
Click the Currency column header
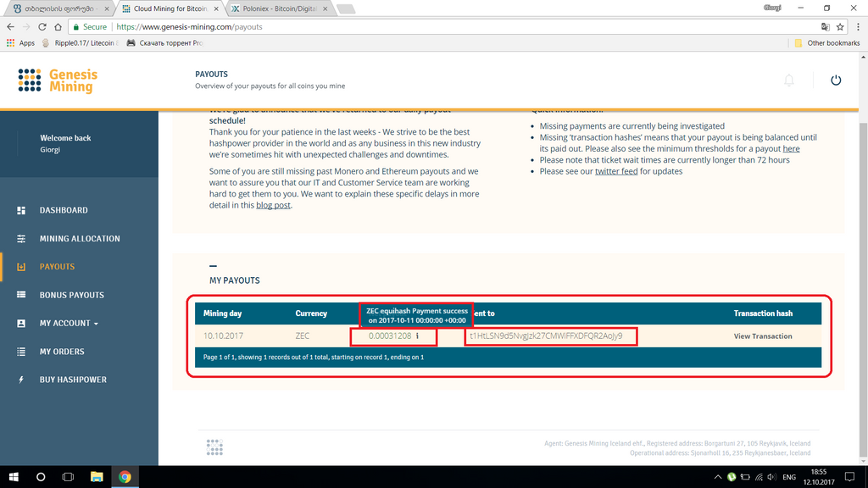click(311, 313)
